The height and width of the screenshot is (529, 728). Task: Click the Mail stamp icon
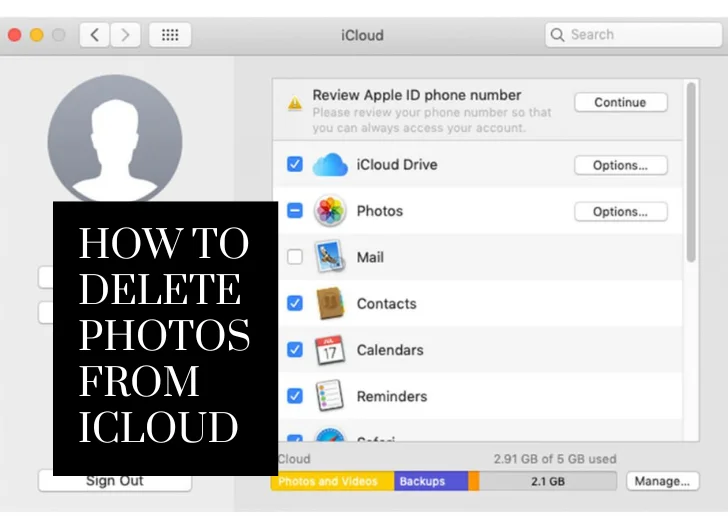330,256
